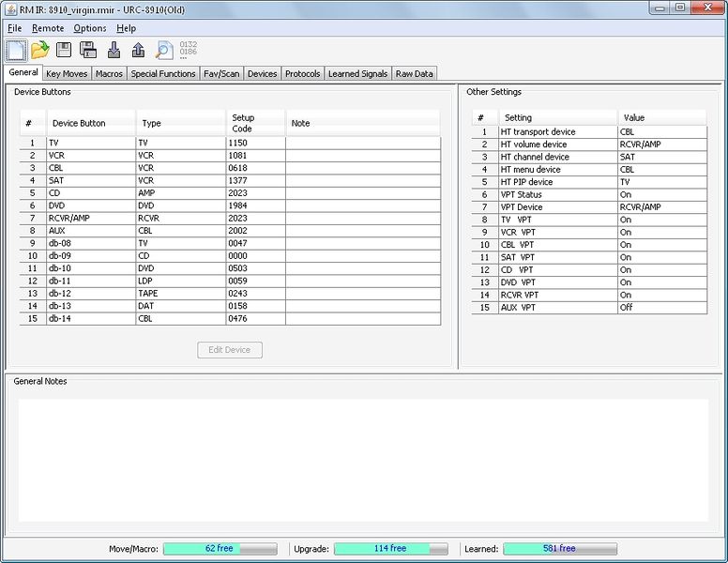Screen dimensions: 728x563
Task: Click the LDP type cell for db-11
Action: click(181, 281)
